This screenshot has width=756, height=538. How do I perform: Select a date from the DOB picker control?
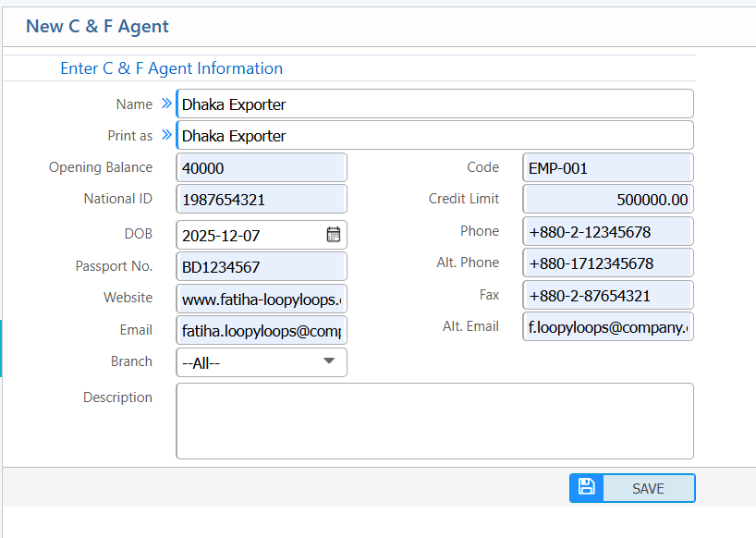[333, 235]
